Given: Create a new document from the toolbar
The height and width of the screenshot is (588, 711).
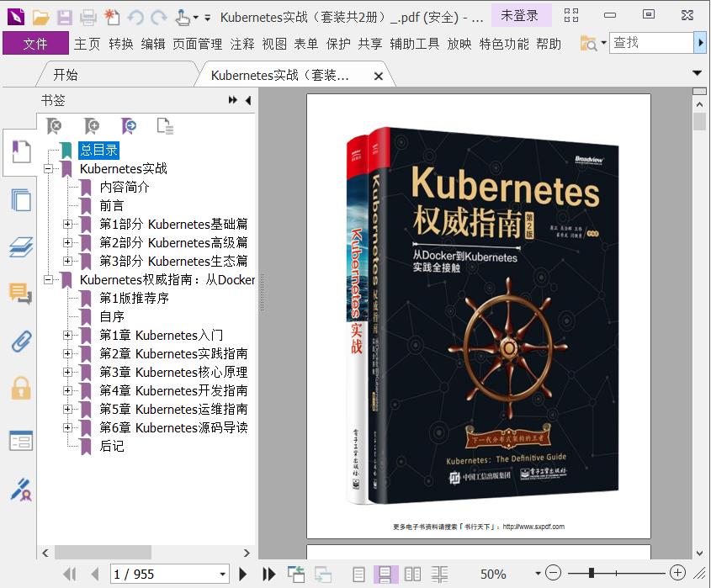Looking at the screenshot, I should 112,17.
